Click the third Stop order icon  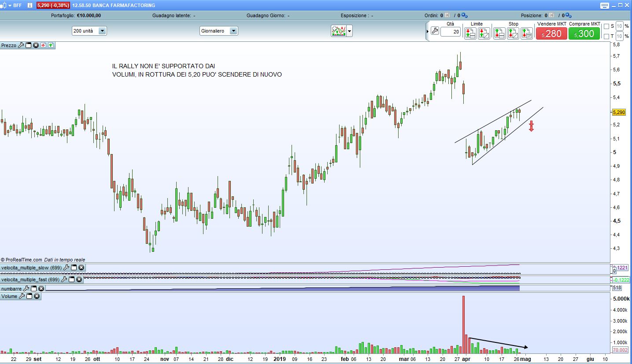pos(527,33)
